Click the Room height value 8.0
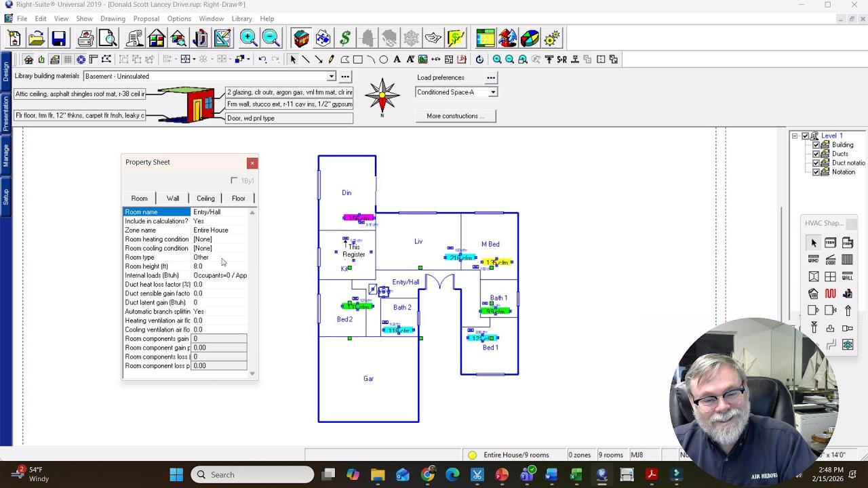Screen dimensions: 868x488 click(219, 266)
